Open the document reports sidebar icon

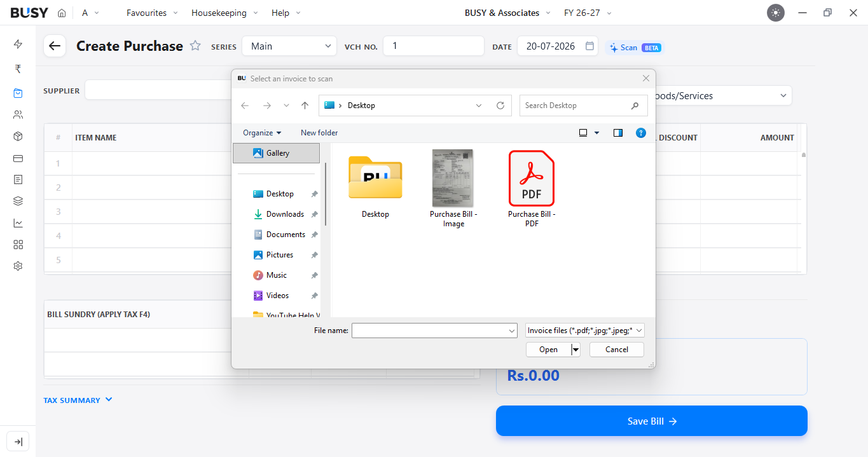point(18,180)
